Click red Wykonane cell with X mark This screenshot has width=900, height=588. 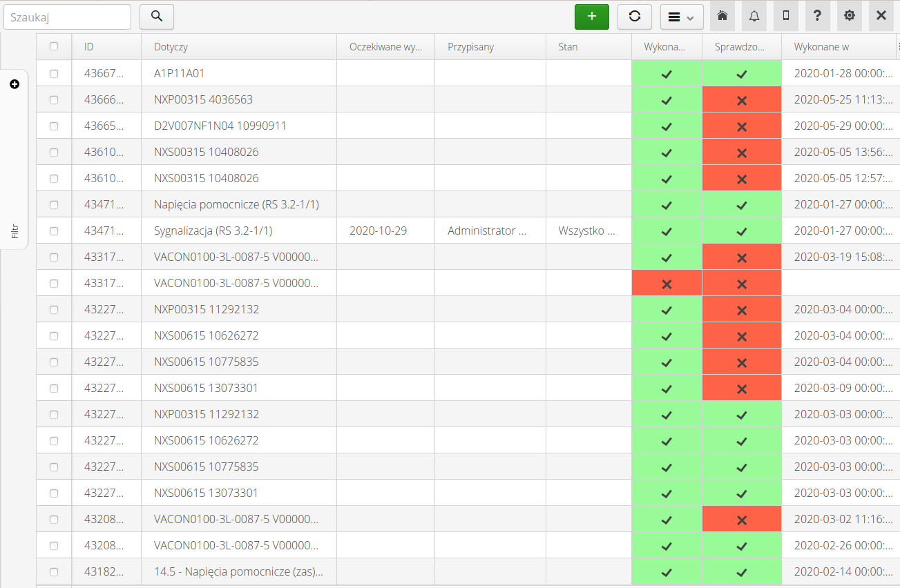(x=667, y=283)
